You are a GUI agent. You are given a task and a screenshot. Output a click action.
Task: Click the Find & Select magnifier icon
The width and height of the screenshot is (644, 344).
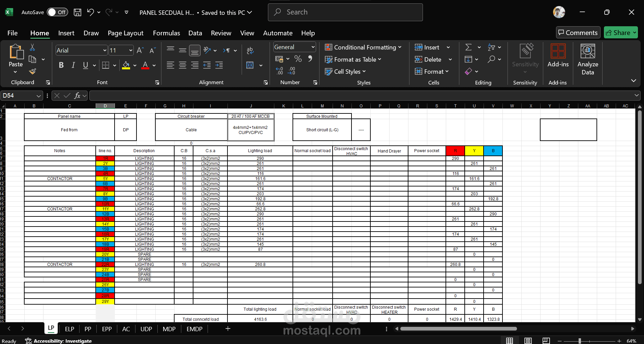pos(491,59)
